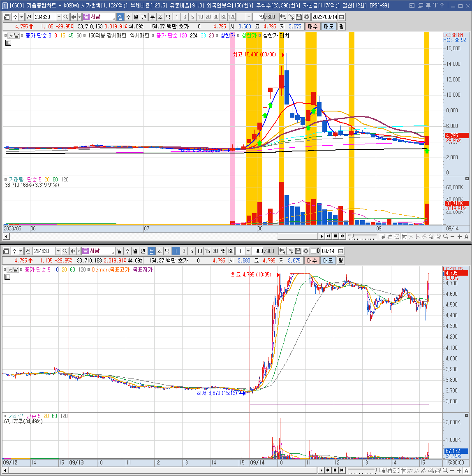
Task: Click the pin icon in the window title bar
Action: (428, 5)
